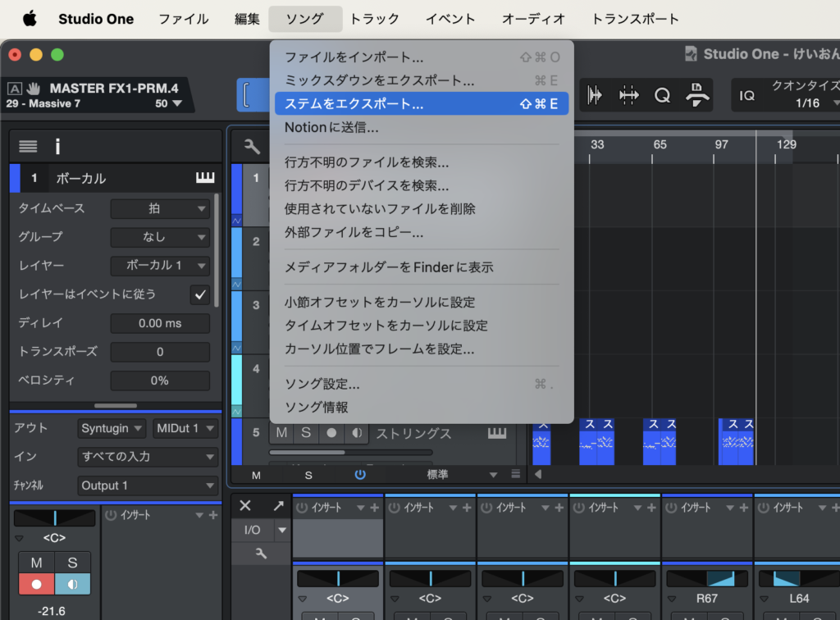Click the inspector pan slider above <C>

(x=54, y=517)
